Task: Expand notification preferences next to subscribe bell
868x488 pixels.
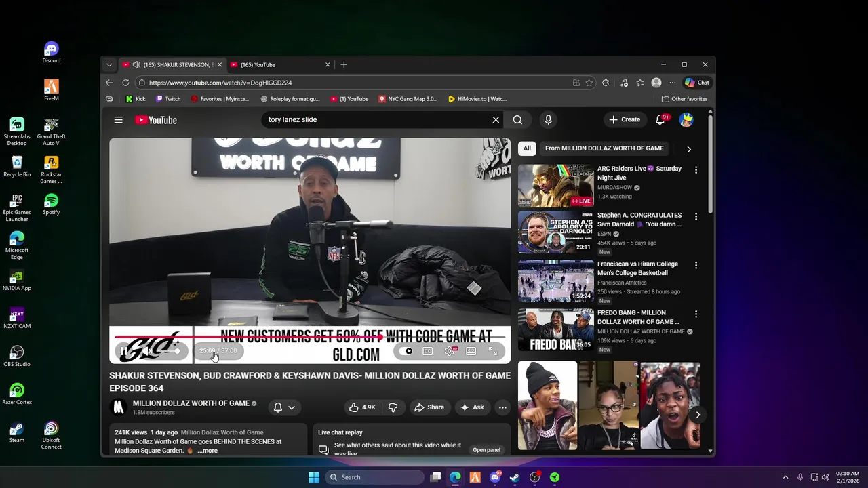Action: pos(292,407)
